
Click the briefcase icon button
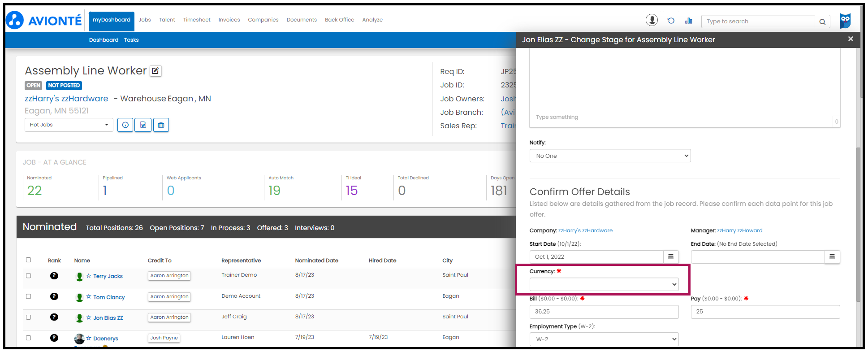click(x=161, y=125)
